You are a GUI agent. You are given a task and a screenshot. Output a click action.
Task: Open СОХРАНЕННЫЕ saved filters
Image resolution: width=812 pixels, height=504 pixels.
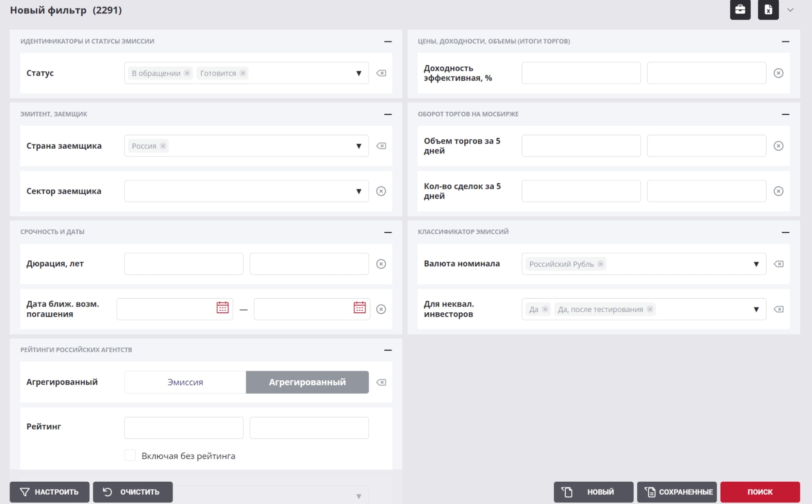pos(677,492)
